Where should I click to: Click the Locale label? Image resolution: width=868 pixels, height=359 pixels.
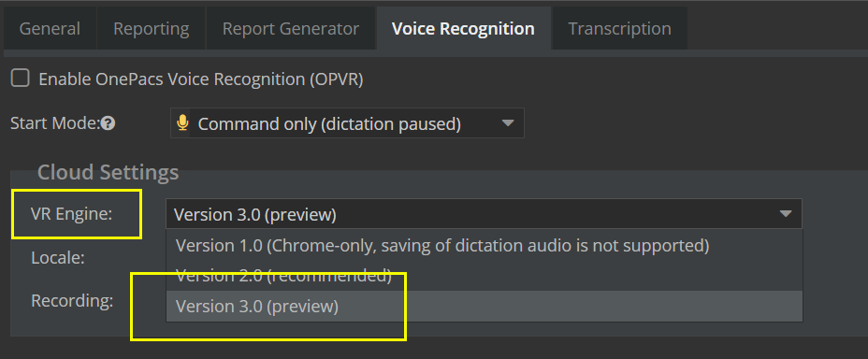coord(58,257)
